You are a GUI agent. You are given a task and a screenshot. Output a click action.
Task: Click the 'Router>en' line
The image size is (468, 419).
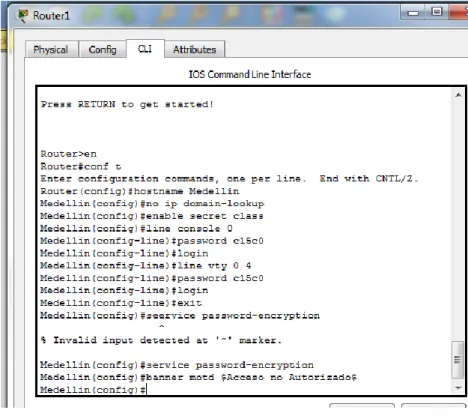click(69, 154)
